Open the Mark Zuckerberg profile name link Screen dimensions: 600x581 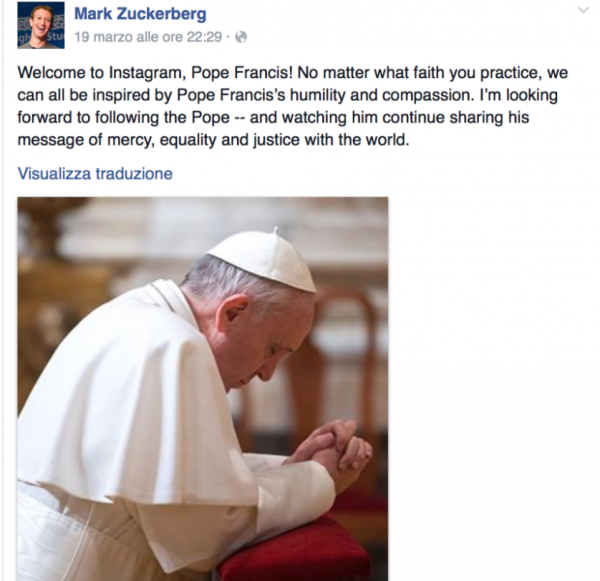click(140, 14)
